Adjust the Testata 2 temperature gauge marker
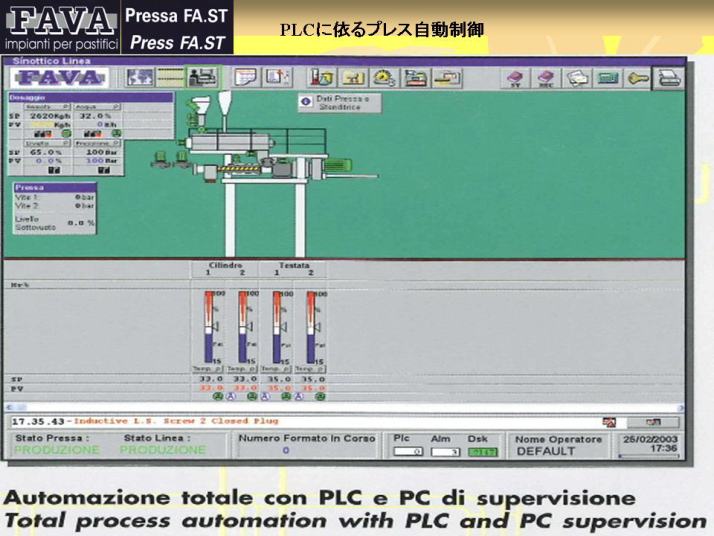Screen dimensions: 714x536 tap(316, 327)
